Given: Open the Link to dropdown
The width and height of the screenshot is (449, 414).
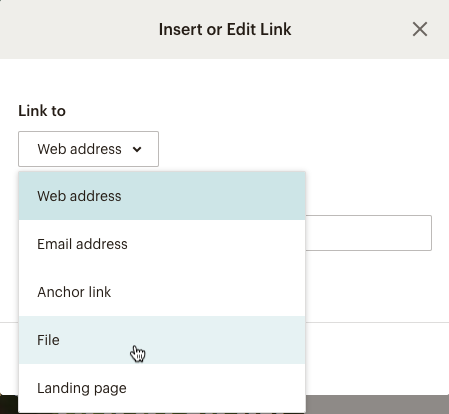Looking at the screenshot, I should tap(88, 149).
